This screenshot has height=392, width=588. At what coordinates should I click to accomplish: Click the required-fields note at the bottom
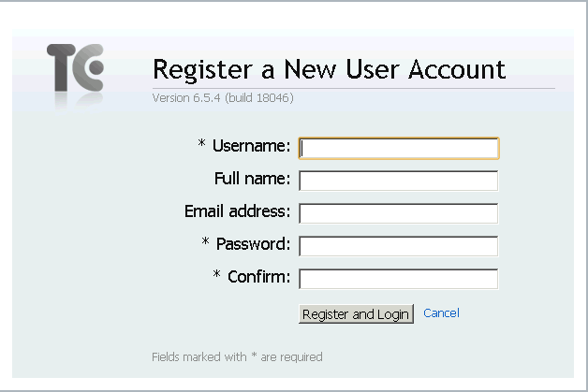[237, 356]
